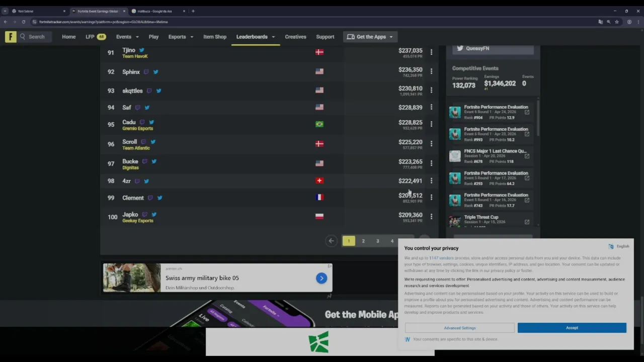644x362 pixels.
Task: Open the Item Shop menu item
Action: [215, 37]
